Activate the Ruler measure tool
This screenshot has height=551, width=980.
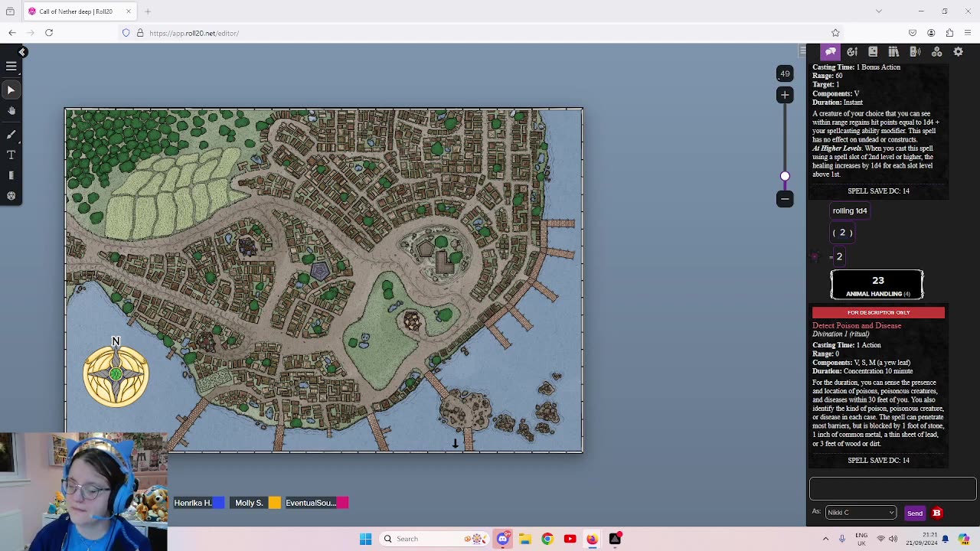pos(11,175)
